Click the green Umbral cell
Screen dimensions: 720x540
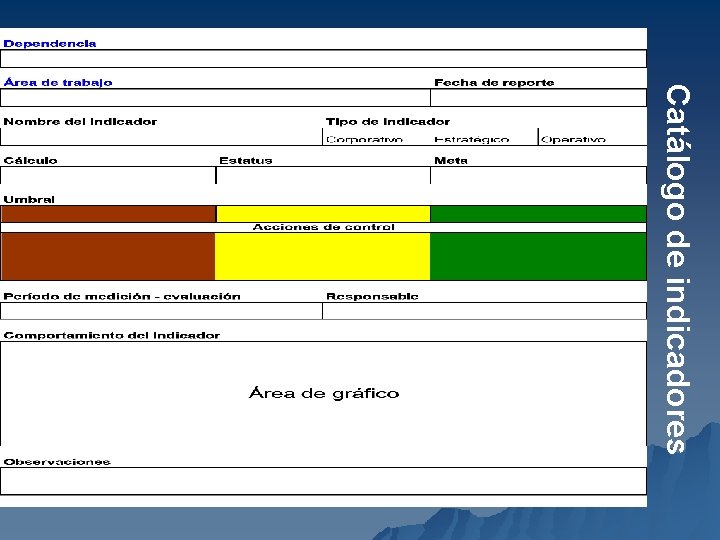[538, 214]
